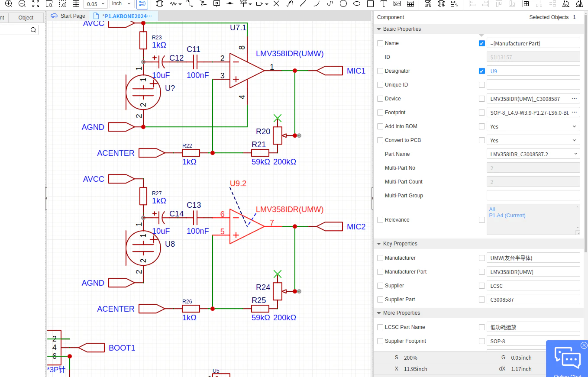Switch to the Start Page tab
This screenshot has height=377, width=588.
click(68, 16)
